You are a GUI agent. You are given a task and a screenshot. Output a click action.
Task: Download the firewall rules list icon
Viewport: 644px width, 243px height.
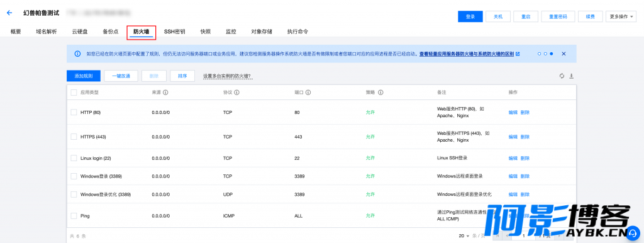pyautogui.click(x=571, y=76)
